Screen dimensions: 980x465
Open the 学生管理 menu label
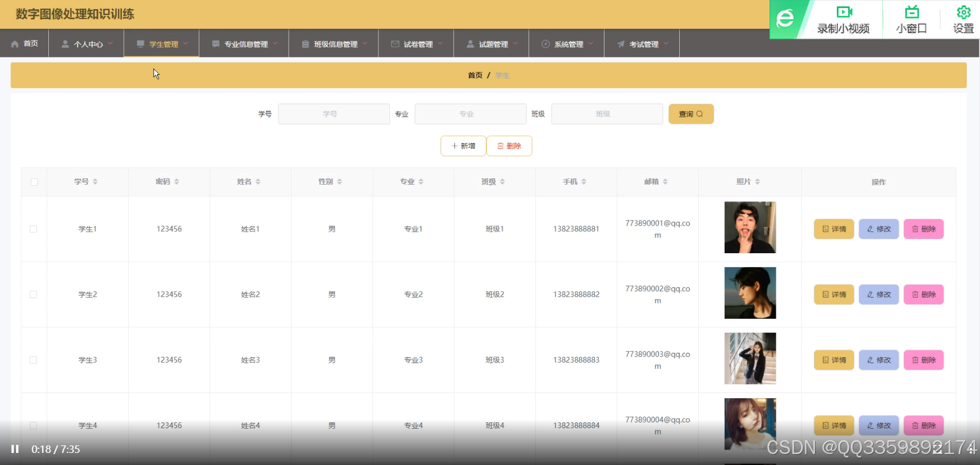164,44
